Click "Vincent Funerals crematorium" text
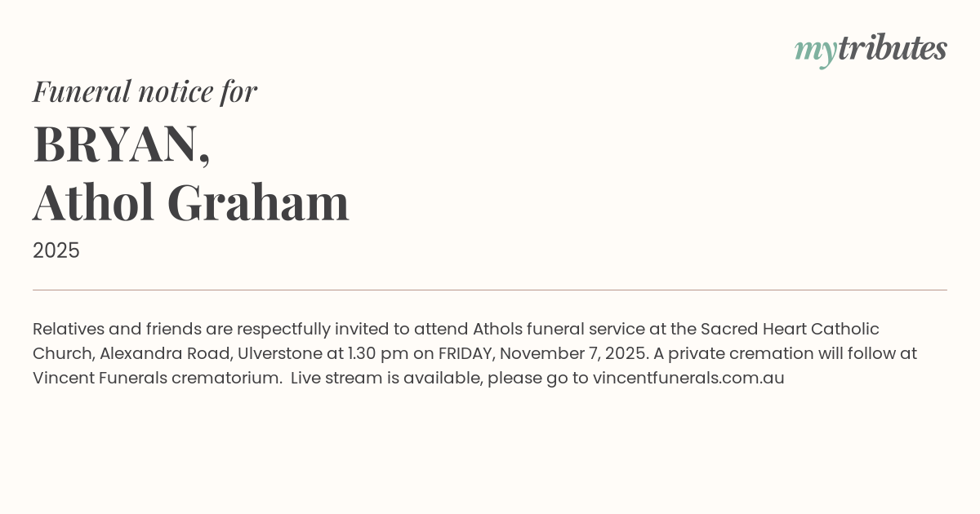980x514 pixels. pos(157,378)
